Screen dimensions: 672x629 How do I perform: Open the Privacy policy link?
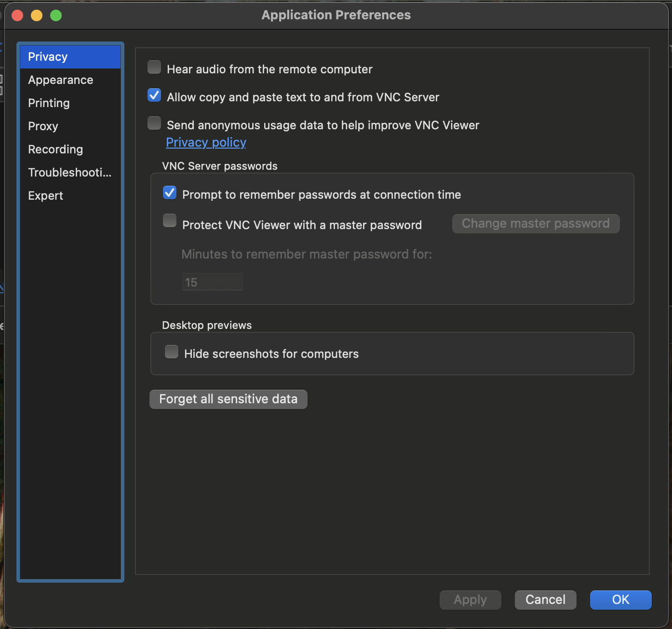click(x=206, y=142)
